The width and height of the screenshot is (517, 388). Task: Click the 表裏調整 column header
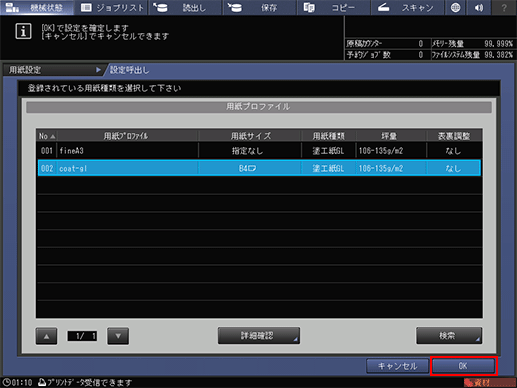(x=454, y=136)
